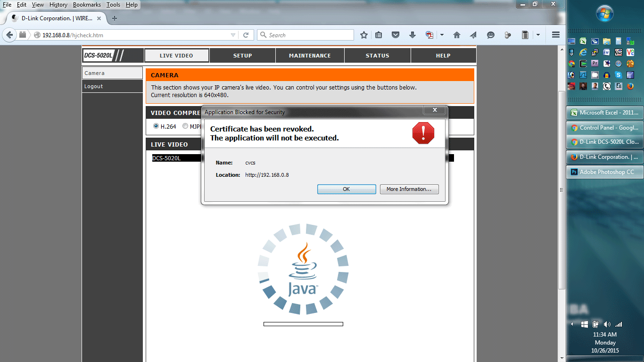
Task: Click the Logout link in sidebar
Action: click(x=94, y=86)
